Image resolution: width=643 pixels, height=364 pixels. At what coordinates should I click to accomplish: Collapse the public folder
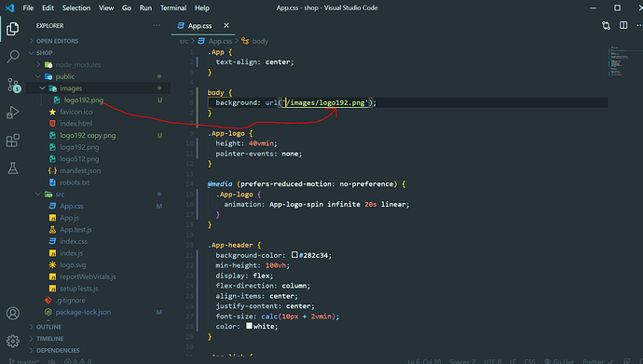[65, 76]
